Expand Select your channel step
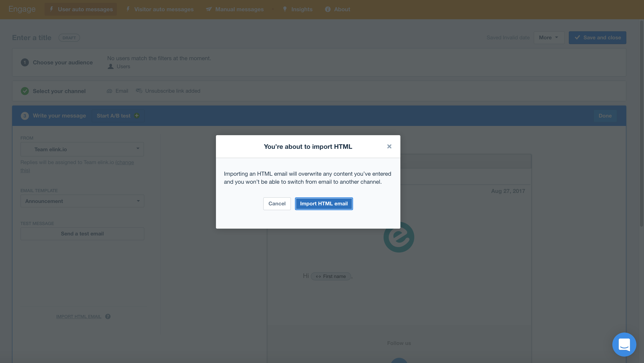 [x=319, y=91]
